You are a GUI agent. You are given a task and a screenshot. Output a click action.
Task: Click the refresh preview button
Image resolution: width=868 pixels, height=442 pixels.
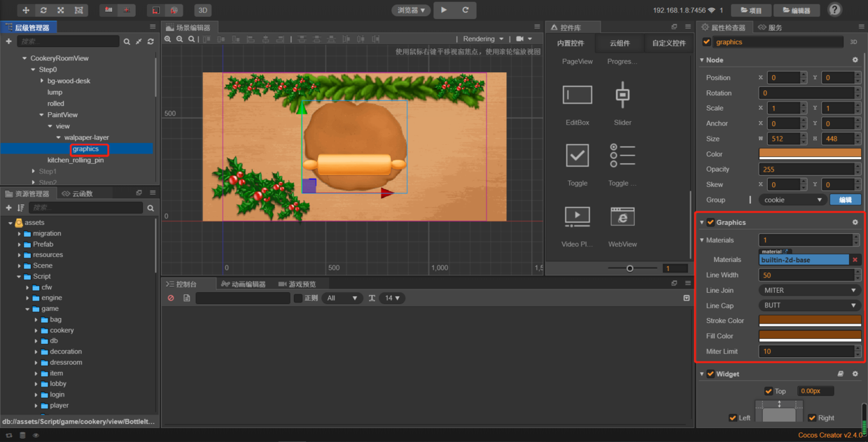pyautogui.click(x=465, y=10)
